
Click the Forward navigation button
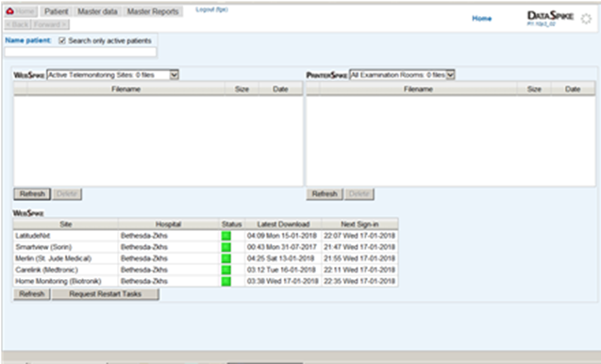click(50, 25)
